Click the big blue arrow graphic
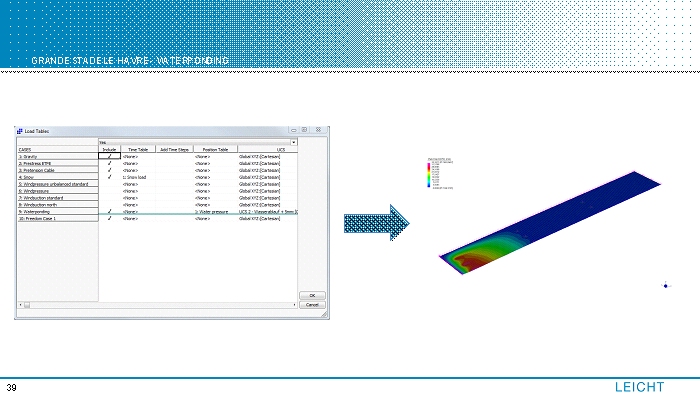 tap(376, 223)
